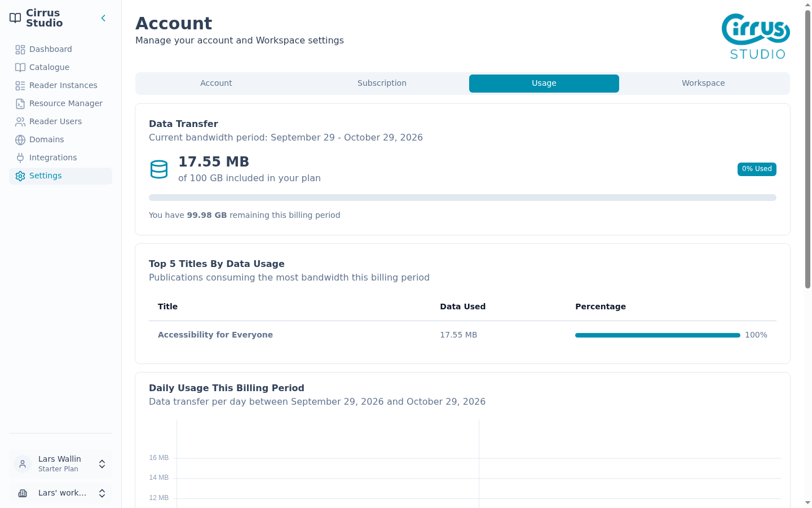Click the page vertical scrollbar thumb

tap(807, 149)
